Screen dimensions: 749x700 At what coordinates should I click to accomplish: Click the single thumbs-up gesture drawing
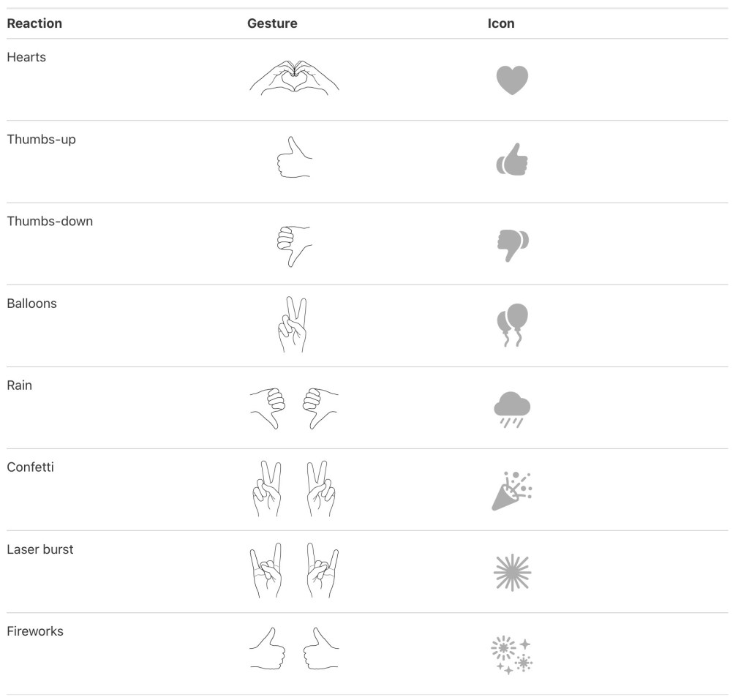click(294, 157)
